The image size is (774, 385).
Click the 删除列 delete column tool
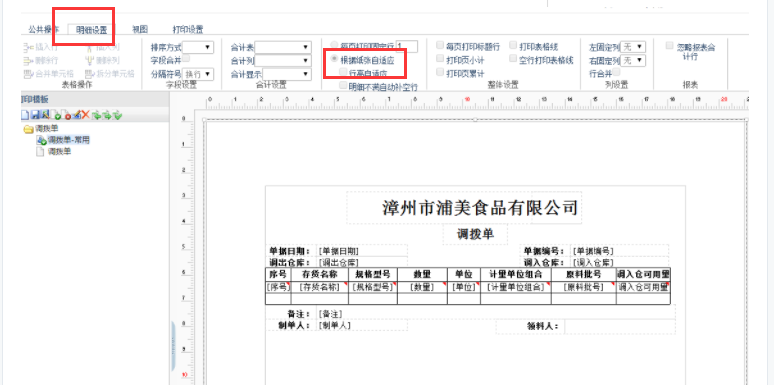coord(103,61)
